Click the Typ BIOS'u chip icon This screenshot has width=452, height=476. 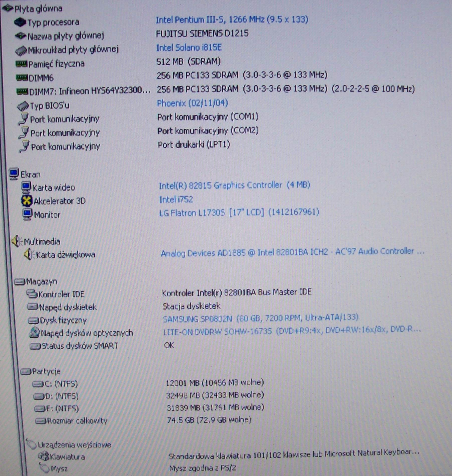[23, 106]
